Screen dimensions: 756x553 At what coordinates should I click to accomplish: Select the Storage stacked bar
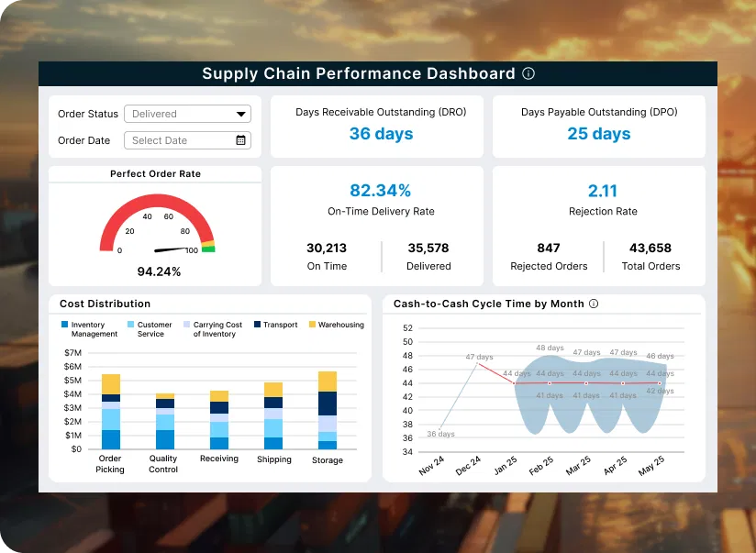point(327,410)
